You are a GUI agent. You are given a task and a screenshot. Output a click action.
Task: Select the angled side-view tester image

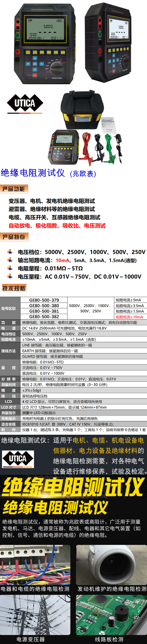tap(108, 43)
